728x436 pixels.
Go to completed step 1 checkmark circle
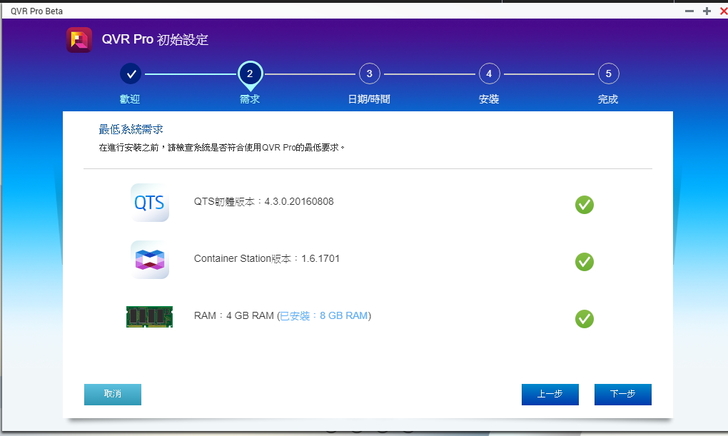pyautogui.click(x=130, y=74)
